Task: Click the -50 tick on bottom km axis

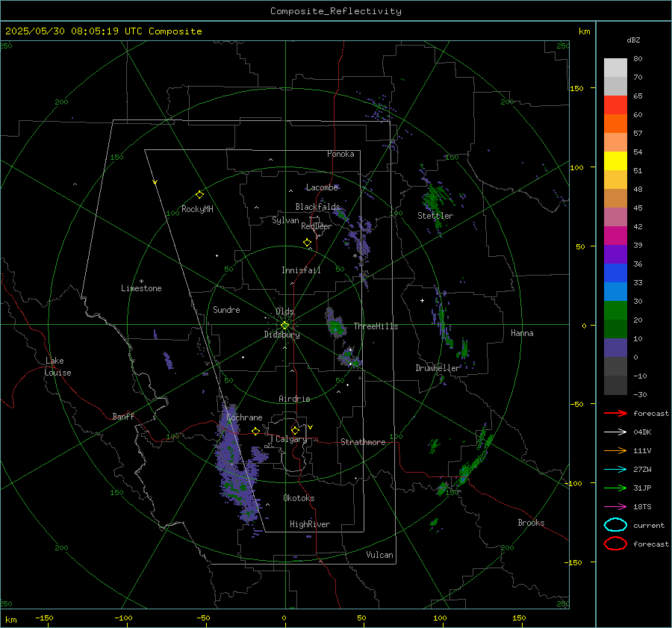Action: pyautogui.click(x=203, y=618)
